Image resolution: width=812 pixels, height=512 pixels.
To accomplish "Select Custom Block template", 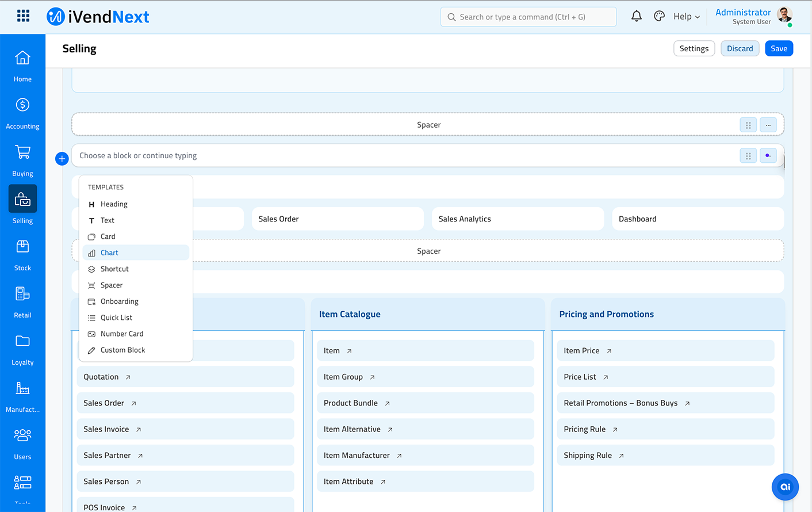I will pos(136,350).
